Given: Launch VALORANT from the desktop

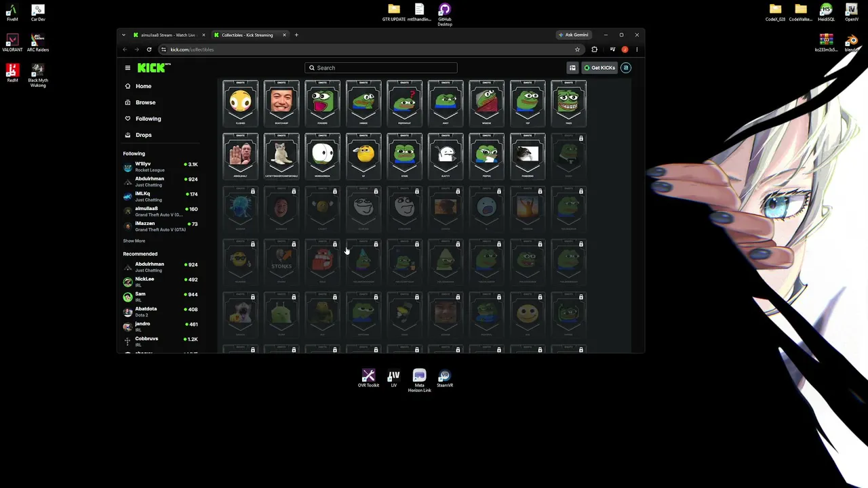Looking at the screenshot, I should pos(12,43).
